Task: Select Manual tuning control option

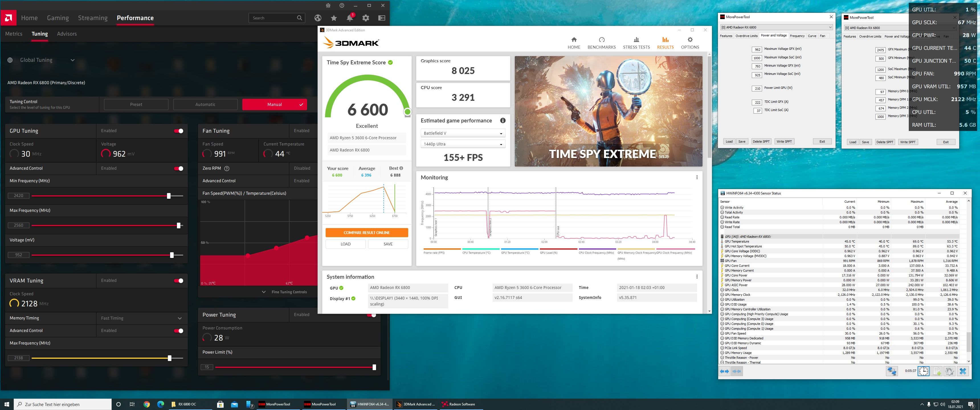Action: coord(274,104)
